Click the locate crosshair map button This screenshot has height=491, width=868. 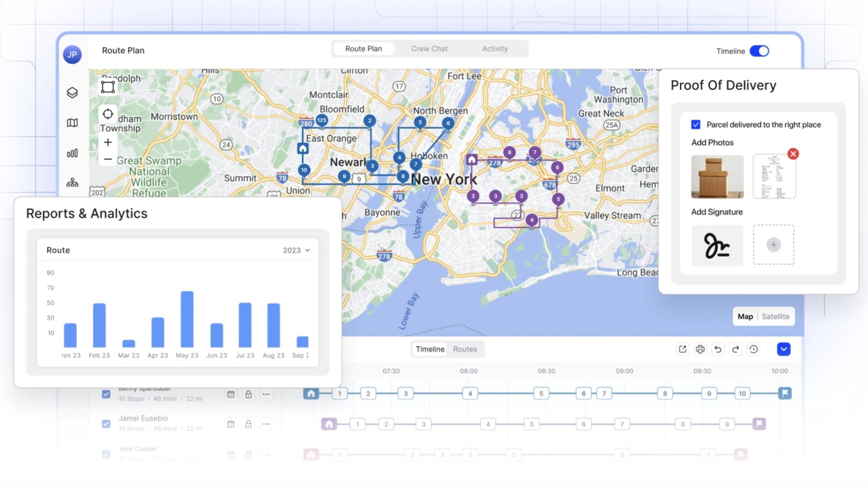pyautogui.click(x=108, y=114)
